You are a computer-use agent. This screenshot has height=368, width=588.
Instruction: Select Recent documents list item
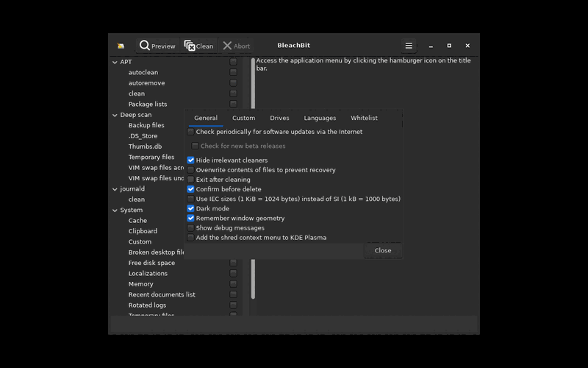click(162, 295)
